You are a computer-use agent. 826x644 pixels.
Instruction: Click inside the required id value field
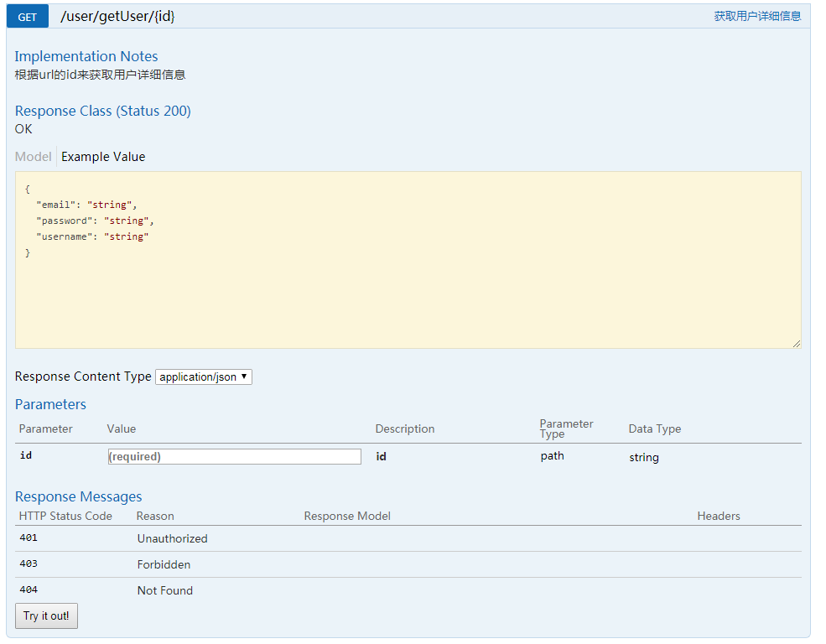(233, 456)
